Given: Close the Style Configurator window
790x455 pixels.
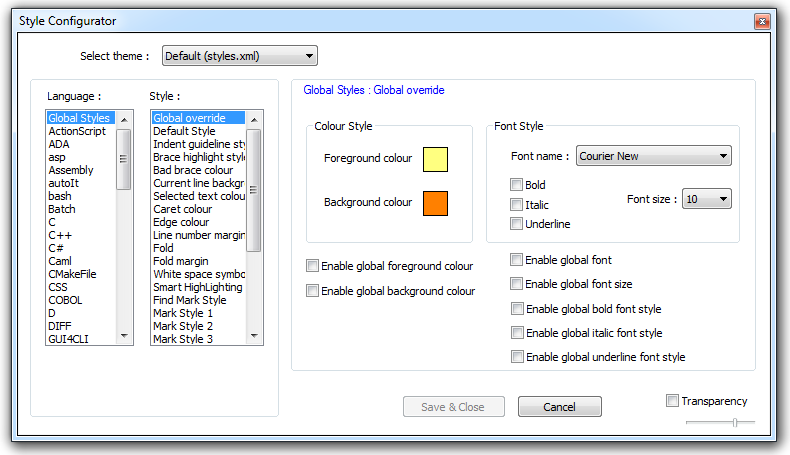Looking at the screenshot, I should [762, 20].
